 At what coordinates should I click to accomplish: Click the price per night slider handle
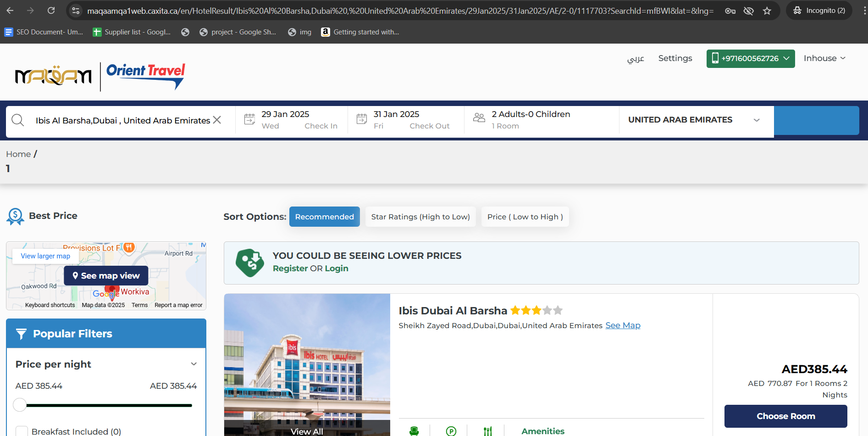click(20, 405)
